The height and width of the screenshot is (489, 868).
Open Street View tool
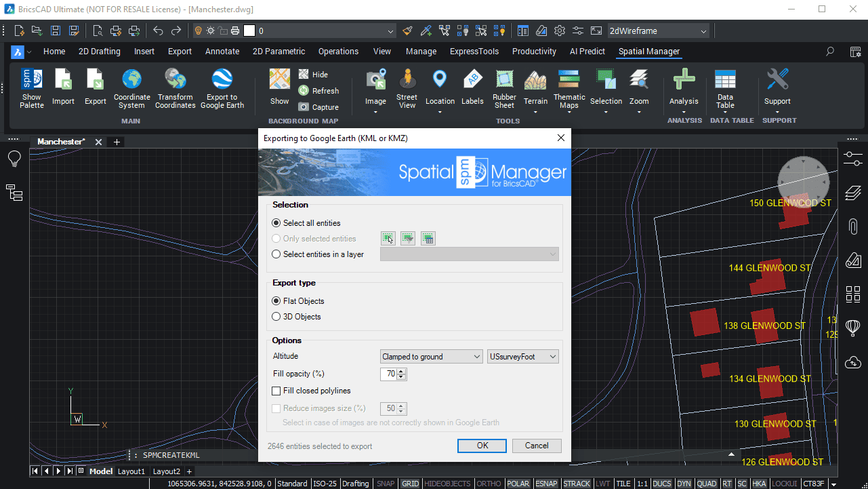[x=407, y=88]
